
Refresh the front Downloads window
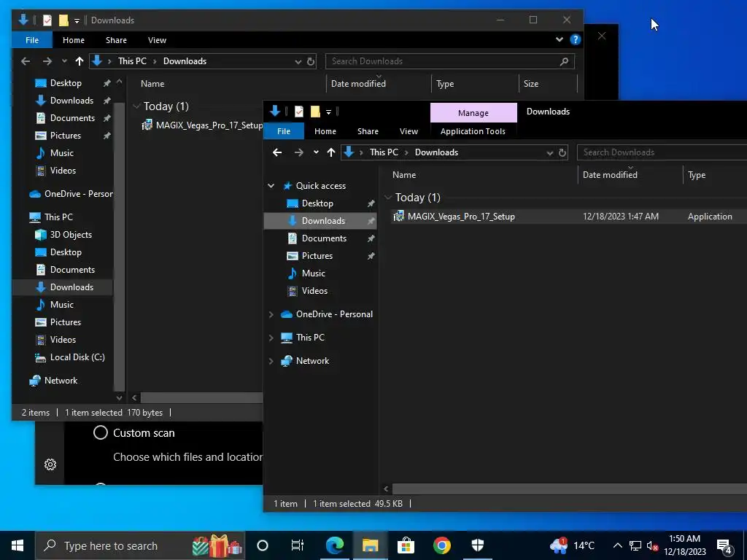562,152
